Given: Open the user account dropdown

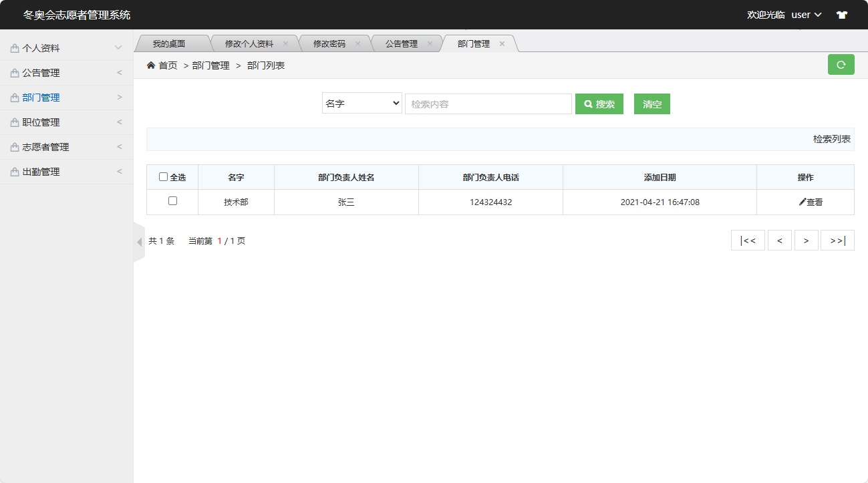Looking at the screenshot, I should (805, 14).
